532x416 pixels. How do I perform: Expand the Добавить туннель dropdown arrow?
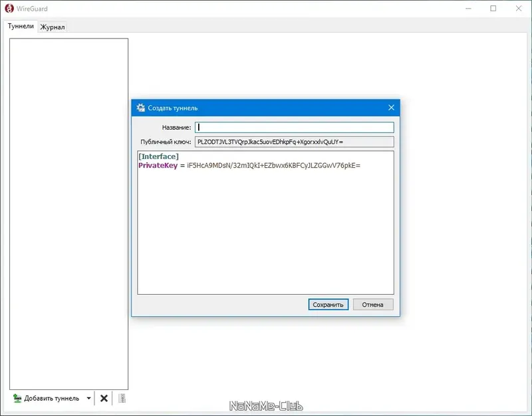pos(88,398)
